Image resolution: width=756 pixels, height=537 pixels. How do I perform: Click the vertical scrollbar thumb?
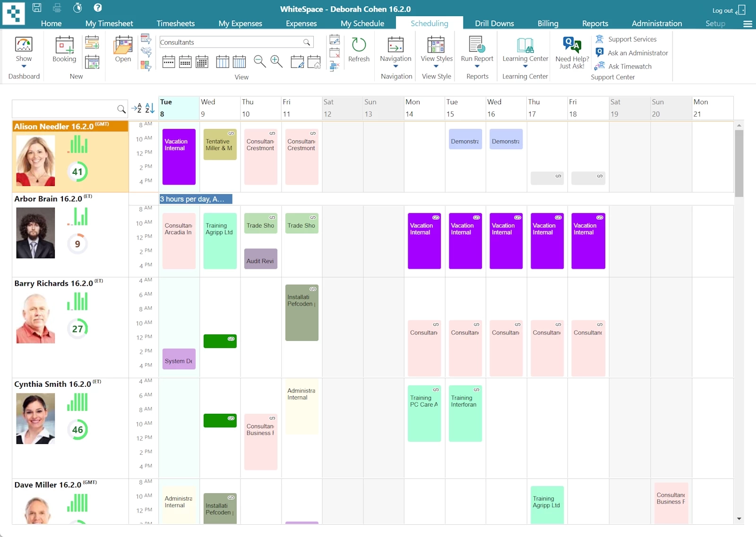click(x=739, y=163)
